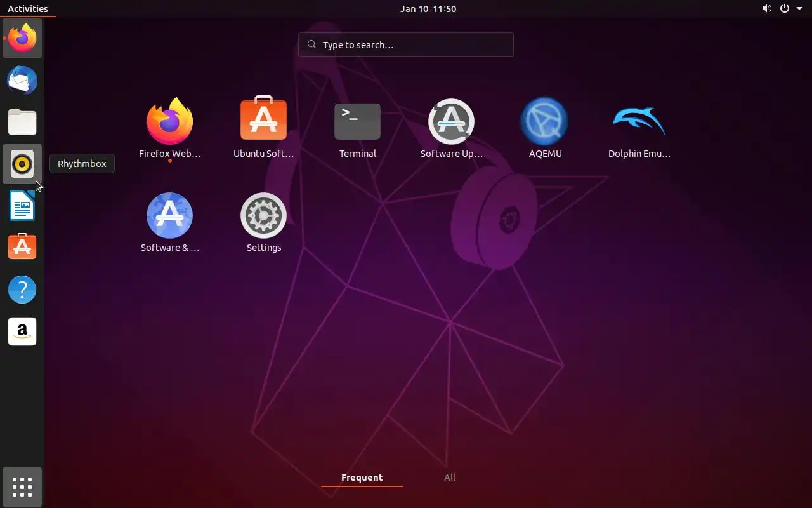Launch Amazon from the dock
The height and width of the screenshot is (508, 812).
tap(22, 331)
